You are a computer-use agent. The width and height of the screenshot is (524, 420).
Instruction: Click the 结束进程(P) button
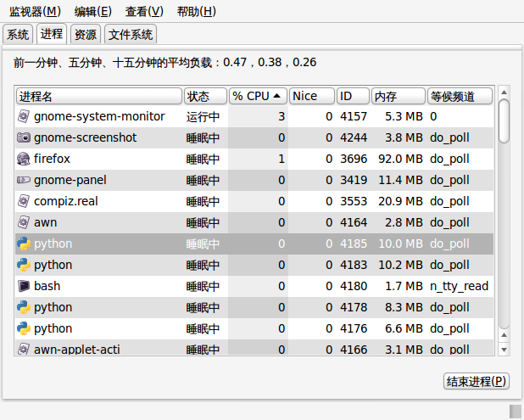[477, 381]
